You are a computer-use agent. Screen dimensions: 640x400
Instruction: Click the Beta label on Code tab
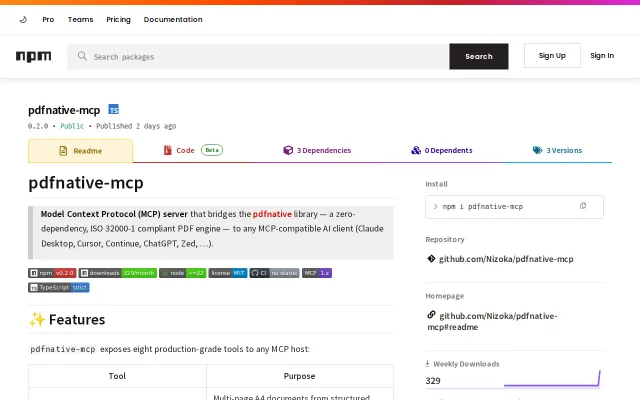[x=212, y=150]
